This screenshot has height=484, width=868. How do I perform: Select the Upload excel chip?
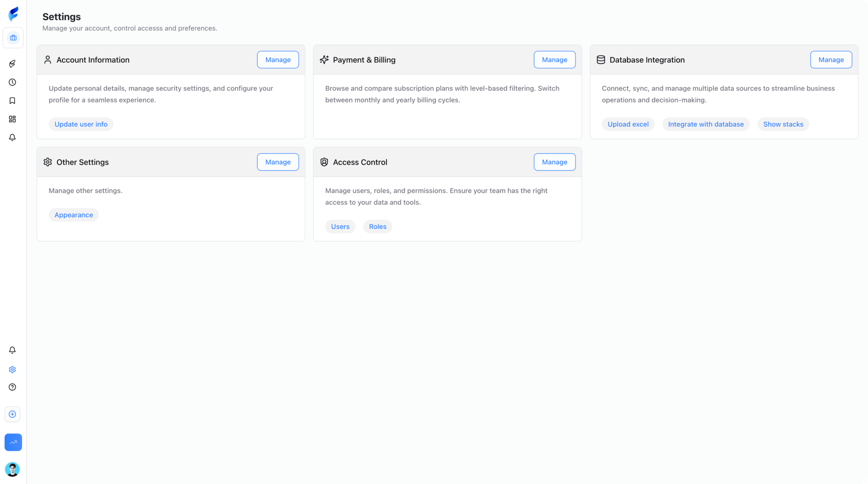pyautogui.click(x=628, y=124)
